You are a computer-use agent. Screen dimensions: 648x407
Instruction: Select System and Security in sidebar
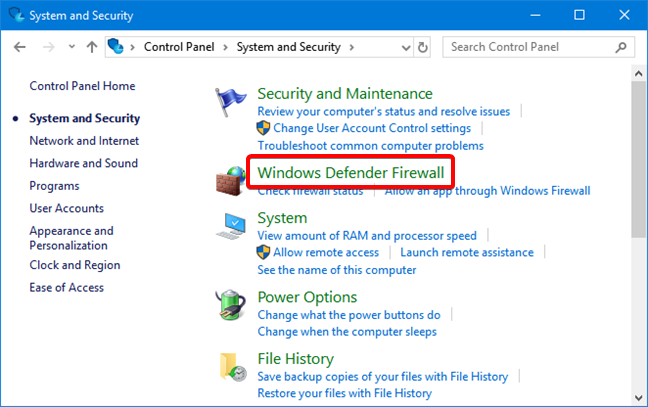coord(84,118)
